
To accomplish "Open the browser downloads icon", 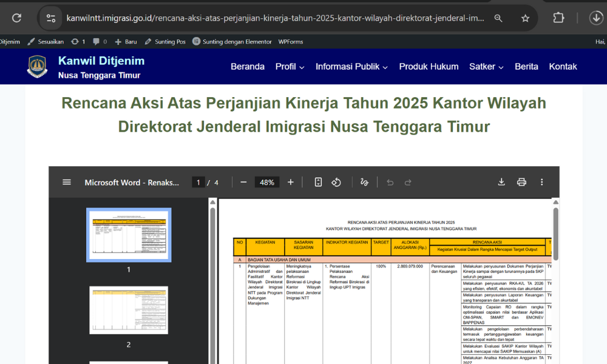I will 596,18.
